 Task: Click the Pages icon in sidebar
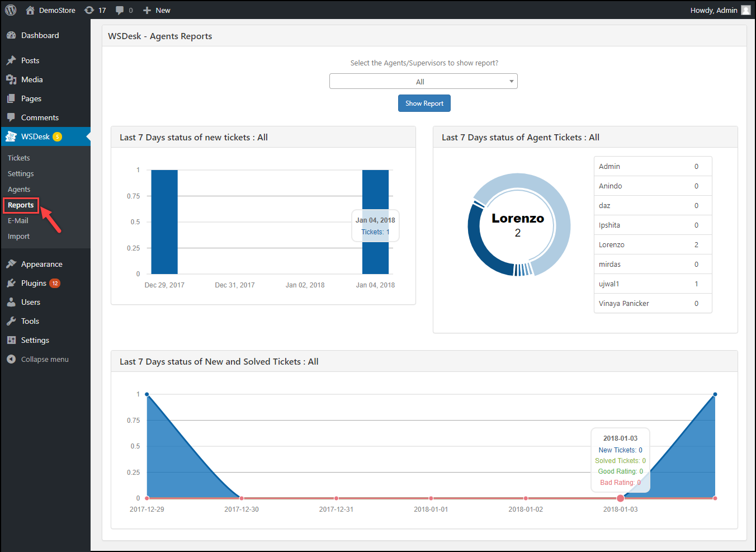[x=11, y=98]
